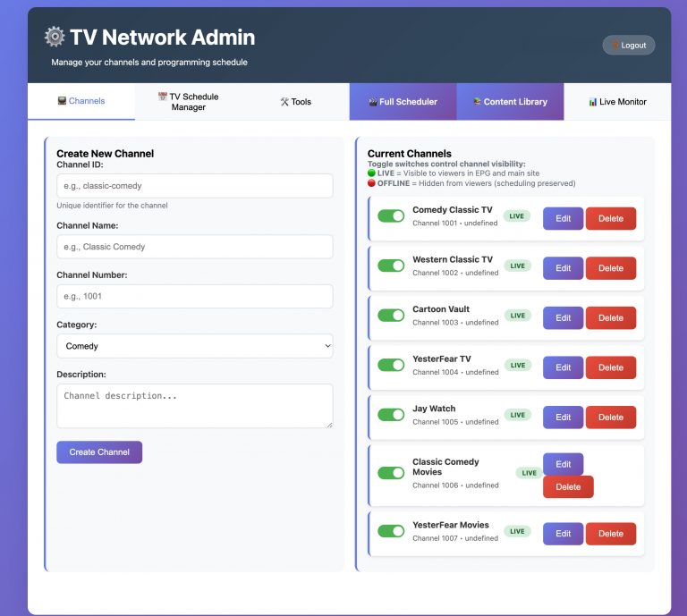
Task: Click the TV icon on Channels tab
Action: point(62,102)
